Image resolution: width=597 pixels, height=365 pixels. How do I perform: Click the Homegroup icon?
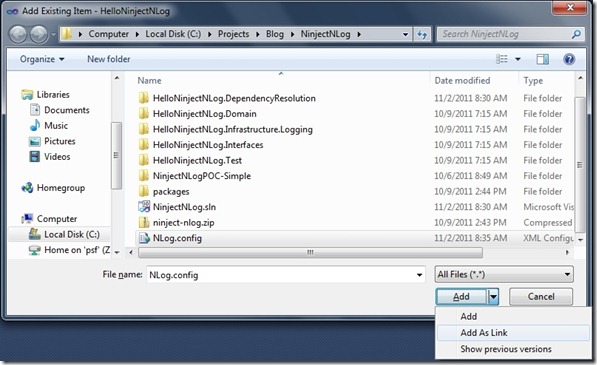point(27,188)
